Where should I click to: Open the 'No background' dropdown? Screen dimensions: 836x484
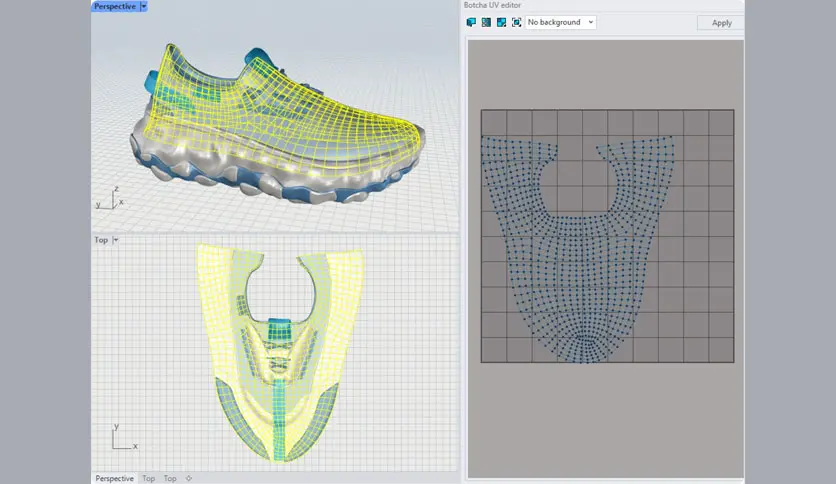[561, 22]
